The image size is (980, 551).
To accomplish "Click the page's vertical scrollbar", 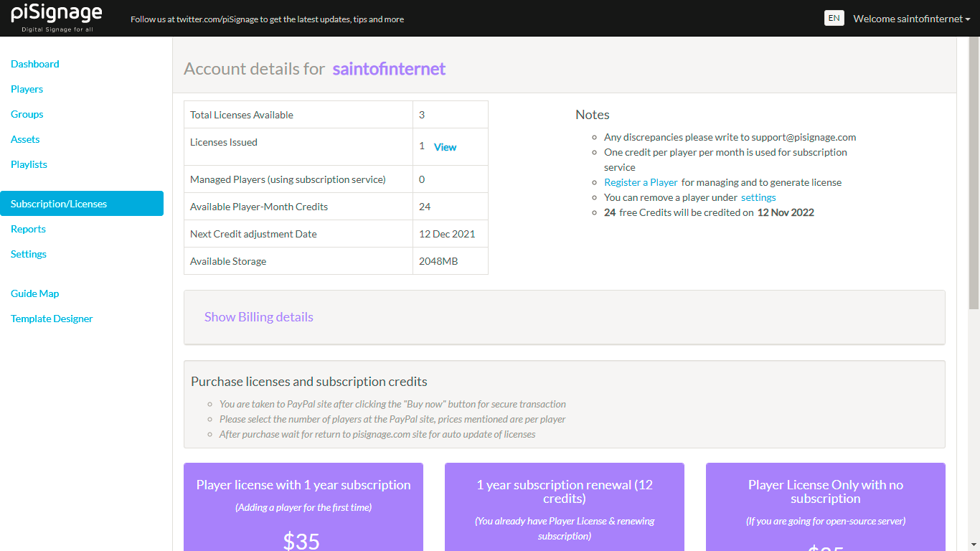I will click(x=974, y=172).
